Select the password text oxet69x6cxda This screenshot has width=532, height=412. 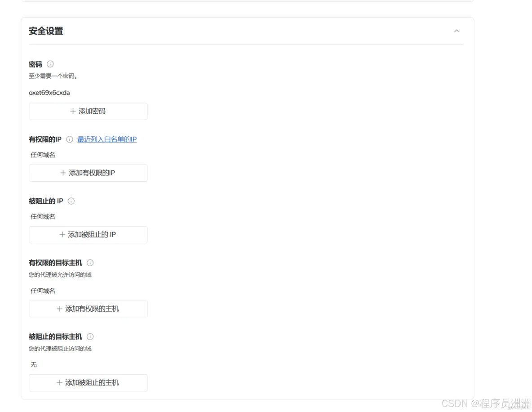click(49, 93)
